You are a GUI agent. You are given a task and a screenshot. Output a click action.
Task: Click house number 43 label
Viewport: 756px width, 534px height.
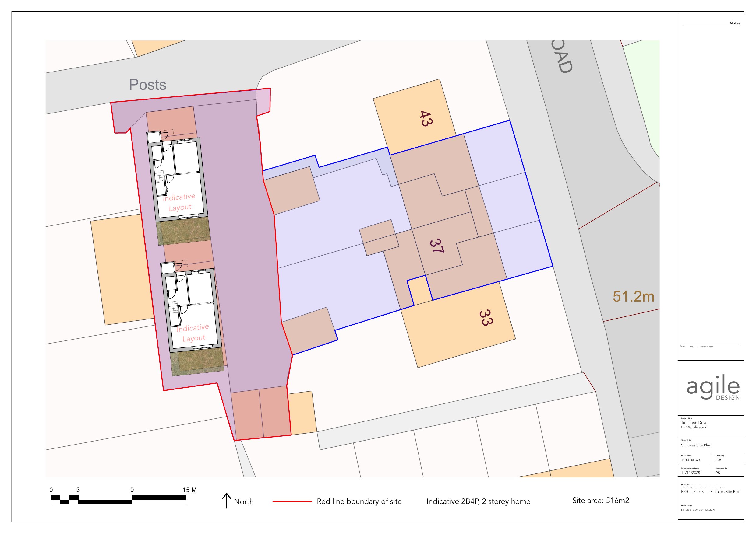click(426, 119)
